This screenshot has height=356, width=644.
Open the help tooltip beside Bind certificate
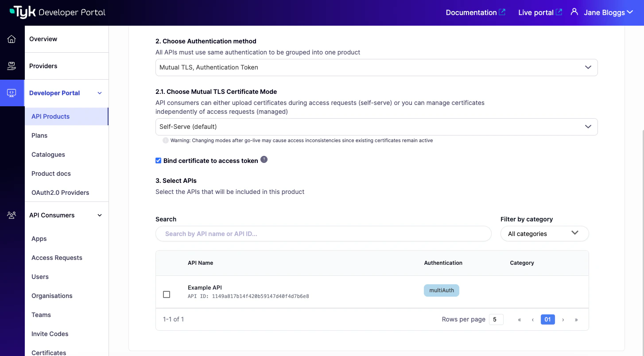[264, 159]
